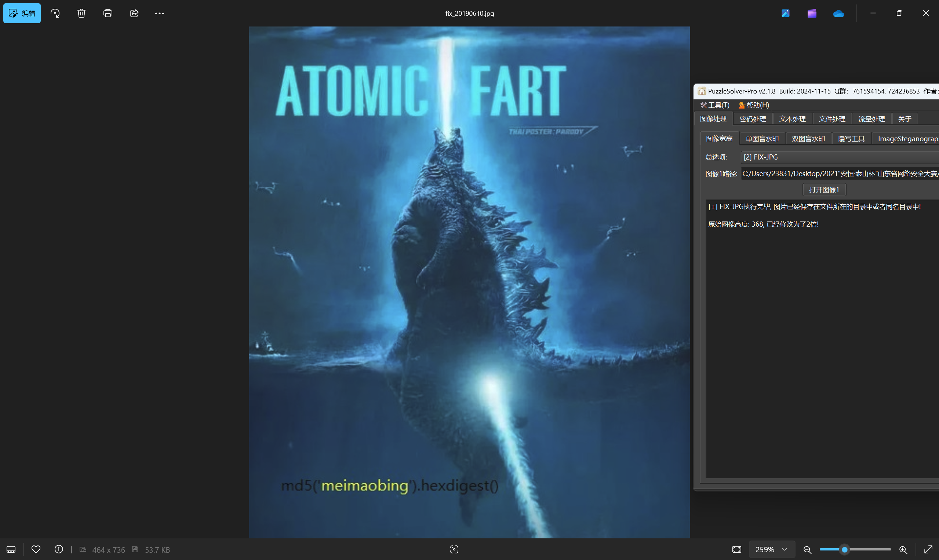Viewport: 939px width, 560px height.
Task: Click the 打开图像1 button
Action: click(824, 190)
